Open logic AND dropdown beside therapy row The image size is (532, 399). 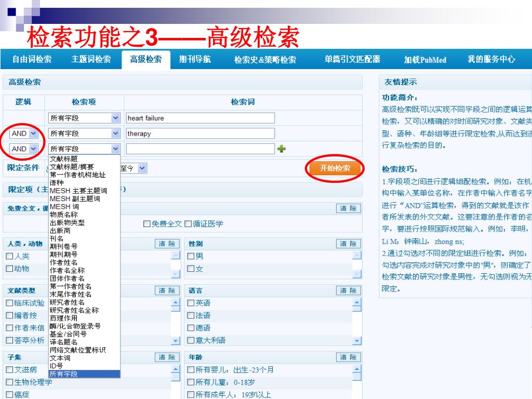(23, 134)
